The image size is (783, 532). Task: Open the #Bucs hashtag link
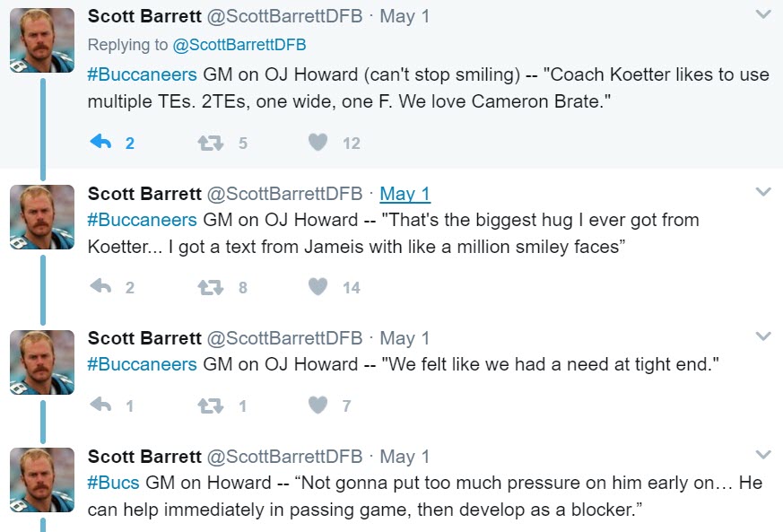point(113,483)
